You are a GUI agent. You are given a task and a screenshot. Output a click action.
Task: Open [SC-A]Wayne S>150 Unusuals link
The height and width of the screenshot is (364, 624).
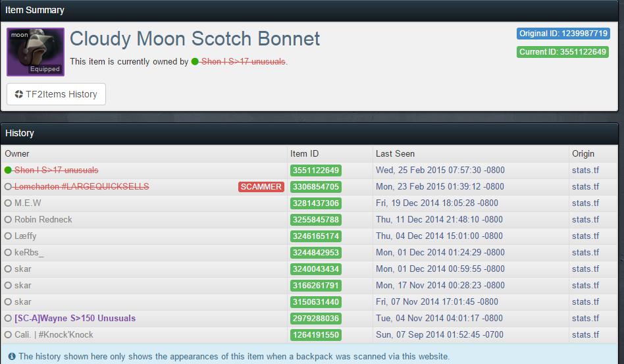(x=75, y=318)
